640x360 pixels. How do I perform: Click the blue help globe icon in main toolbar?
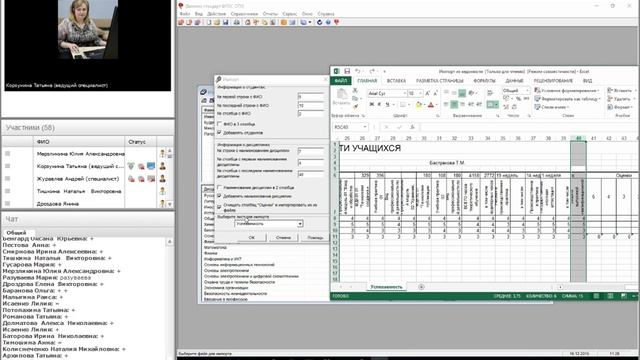[328, 22]
